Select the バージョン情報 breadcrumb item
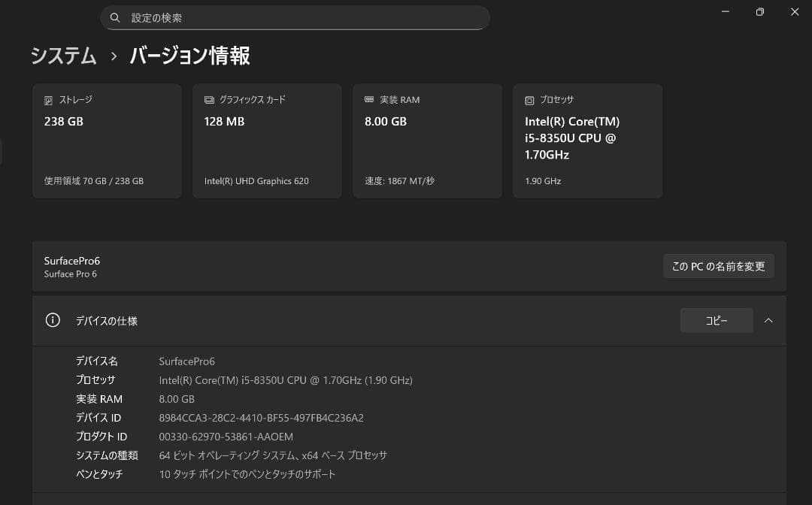This screenshot has height=505, width=812. point(188,56)
